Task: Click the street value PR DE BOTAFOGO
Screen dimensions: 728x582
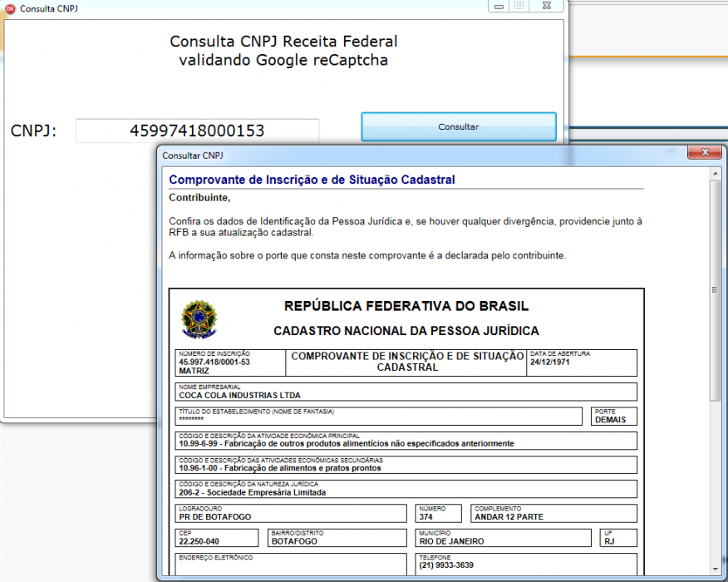Action: click(x=215, y=516)
